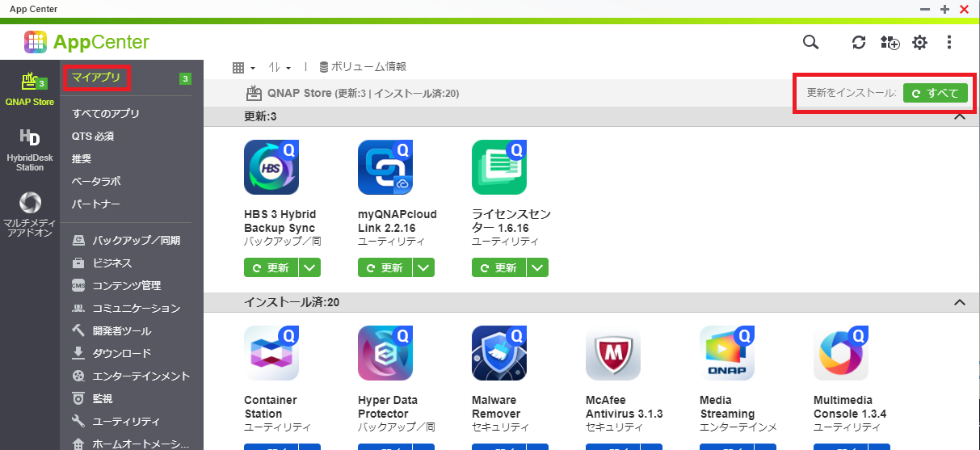Click Multimedia Console 1.3.4 name

point(850,407)
